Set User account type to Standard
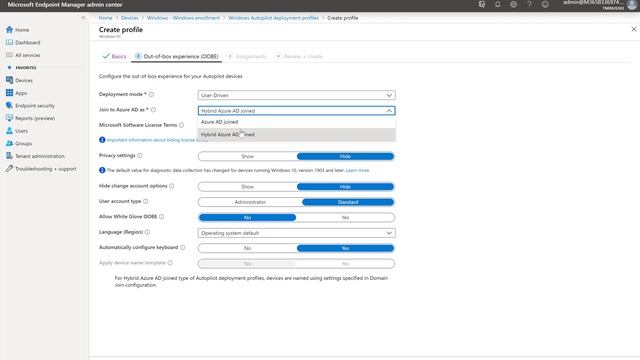 [x=348, y=202]
